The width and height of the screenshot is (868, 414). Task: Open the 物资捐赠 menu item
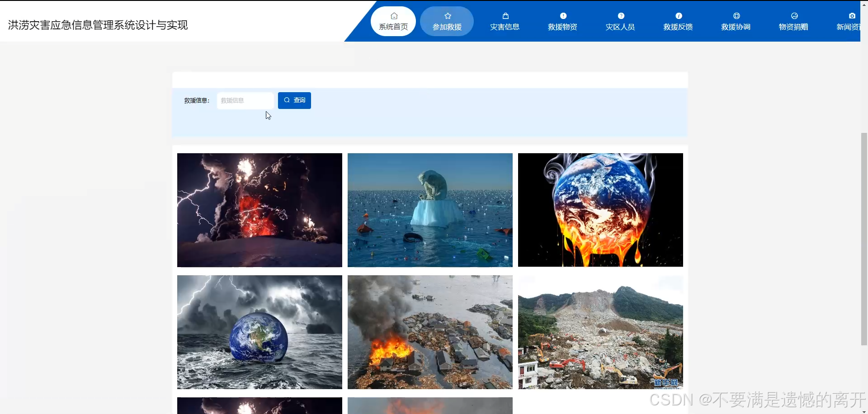pos(793,21)
